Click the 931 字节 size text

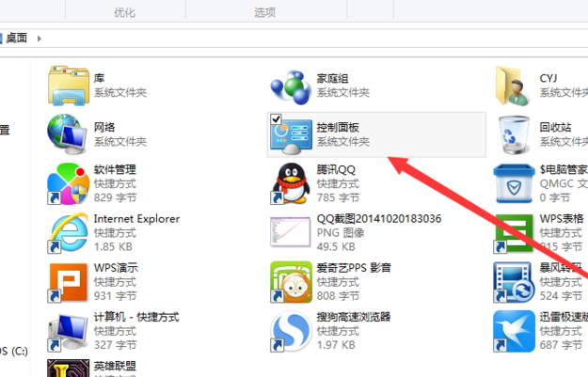(115, 296)
